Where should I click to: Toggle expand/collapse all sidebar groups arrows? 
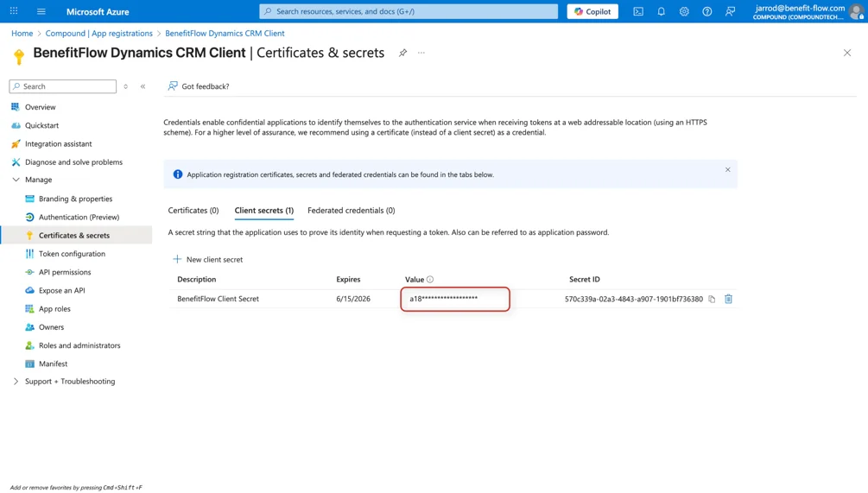click(125, 86)
